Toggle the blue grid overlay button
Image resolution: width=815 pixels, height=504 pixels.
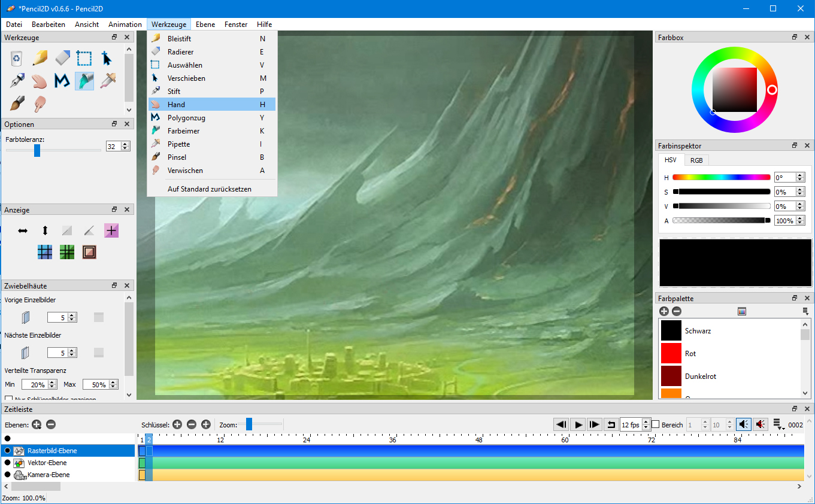tap(45, 253)
